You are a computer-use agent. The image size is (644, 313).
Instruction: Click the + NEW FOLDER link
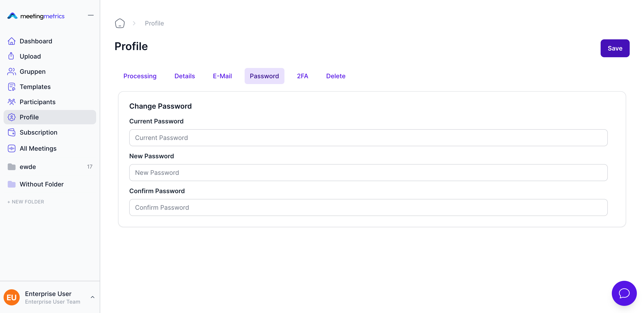25,201
